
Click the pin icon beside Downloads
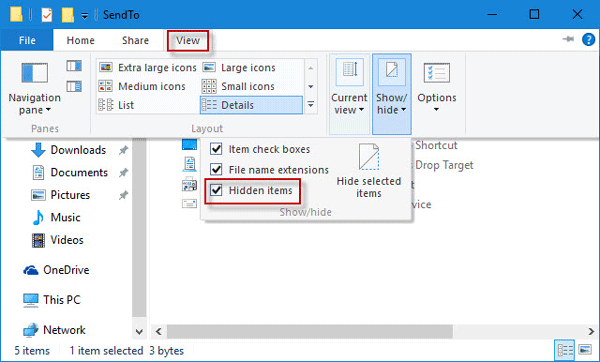(123, 150)
